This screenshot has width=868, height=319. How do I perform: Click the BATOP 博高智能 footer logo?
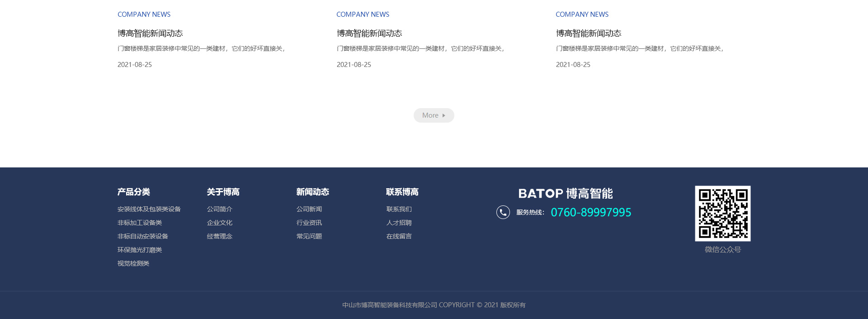565,194
